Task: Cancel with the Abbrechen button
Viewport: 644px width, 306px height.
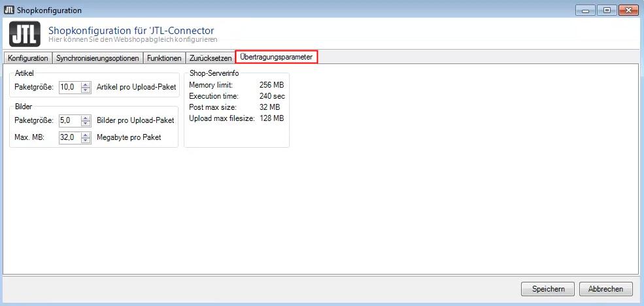Action: tap(606, 289)
